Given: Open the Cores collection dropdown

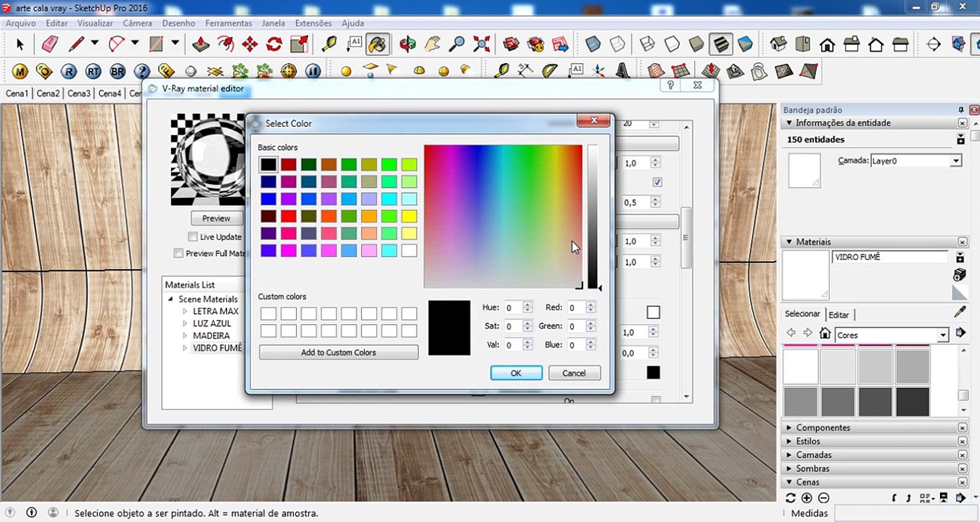Looking at the screenshot, I should click(943, 335).
